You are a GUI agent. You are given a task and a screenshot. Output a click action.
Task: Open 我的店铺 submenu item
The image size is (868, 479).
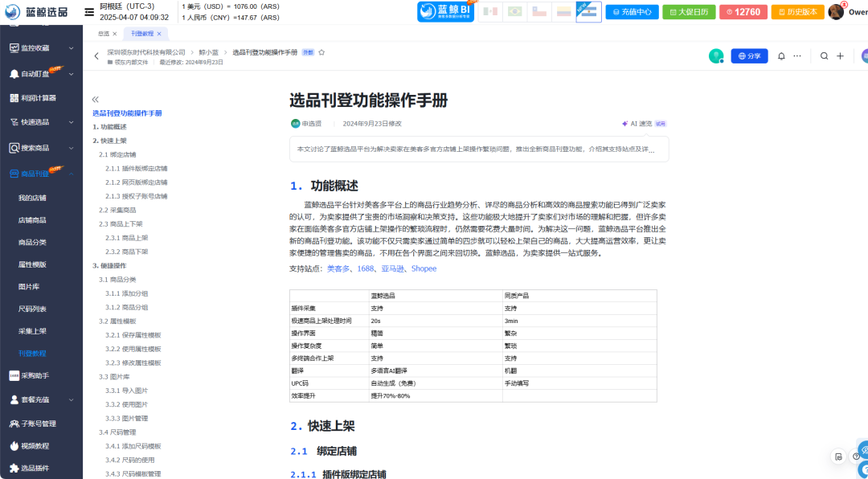pos(32,198)
